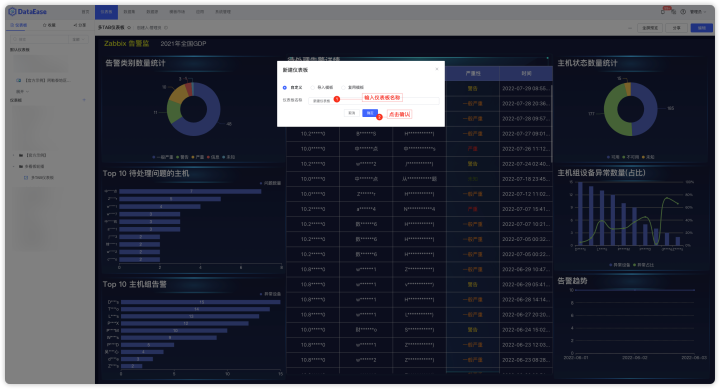The image size is (720, 389).
Task: Close the 新建仪表板 dialog with the X
Action: point(437,69)
